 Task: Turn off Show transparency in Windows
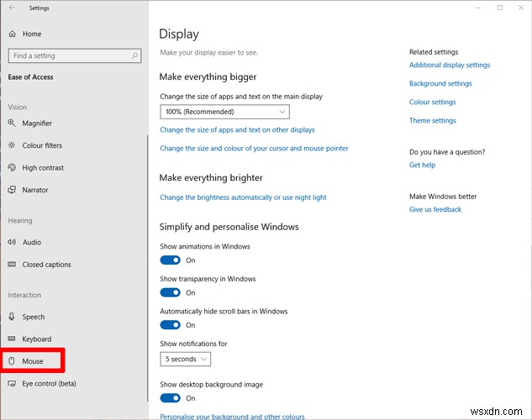[x=170, y=292]
